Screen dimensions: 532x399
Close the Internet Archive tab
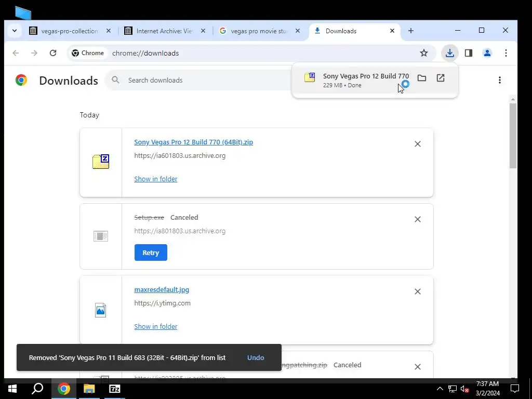pyautogui.click(x=203, y=31)
